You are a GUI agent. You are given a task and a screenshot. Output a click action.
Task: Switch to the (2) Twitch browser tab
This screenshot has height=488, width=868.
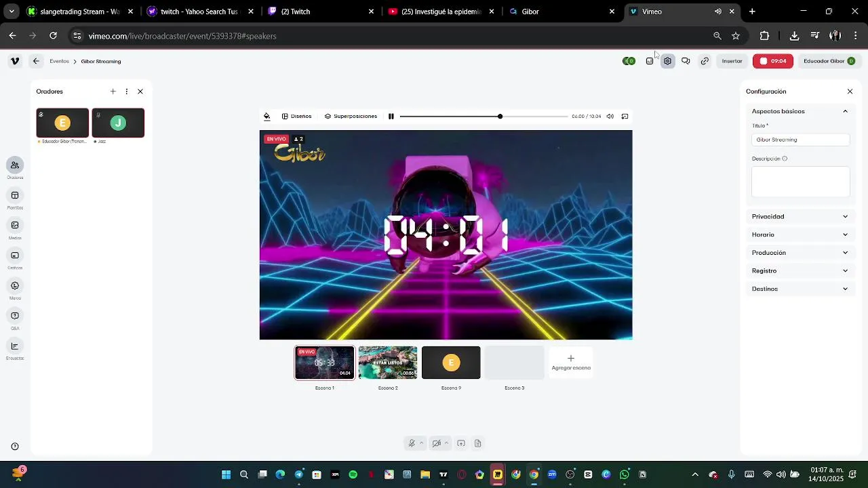click(320, 12)
